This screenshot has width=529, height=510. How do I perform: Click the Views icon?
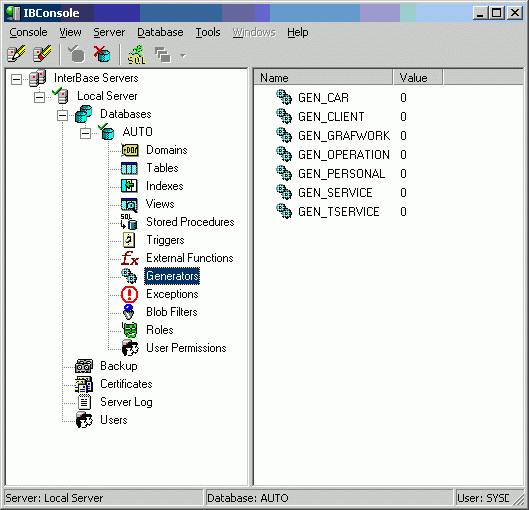pos(129,204)
